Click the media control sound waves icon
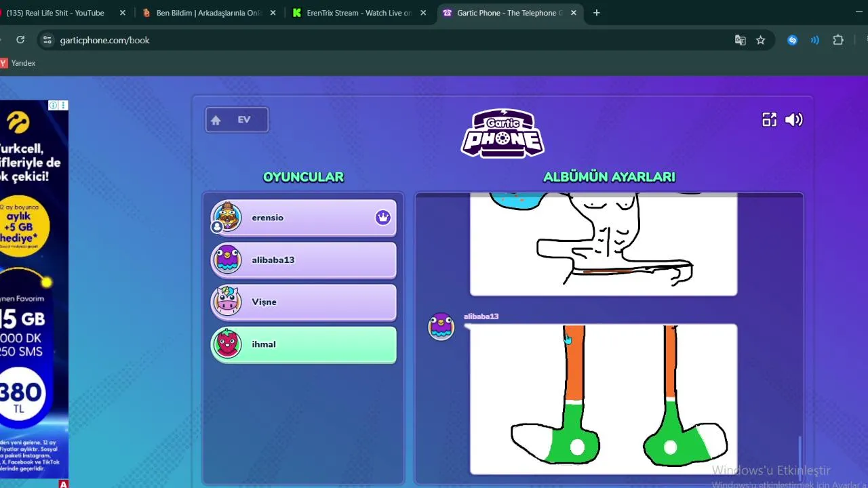This screenshot has height=488, width=868. coord(815,40)
